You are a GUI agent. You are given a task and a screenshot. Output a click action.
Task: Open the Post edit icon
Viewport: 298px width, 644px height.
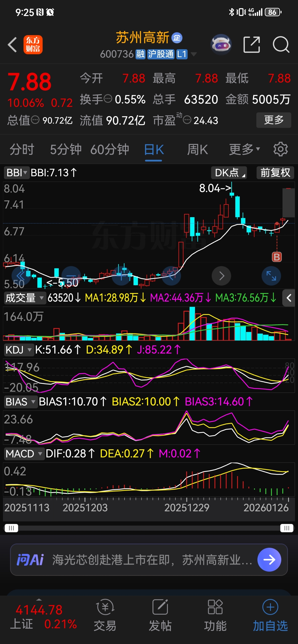160,607
